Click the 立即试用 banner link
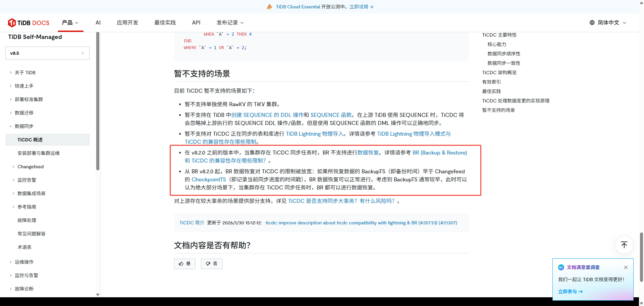Screen dimensions: 644x306 point(362,7)
